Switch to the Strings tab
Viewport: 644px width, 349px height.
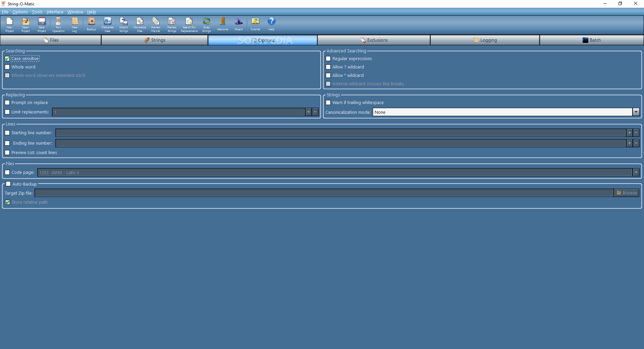(x=155, y=40)
